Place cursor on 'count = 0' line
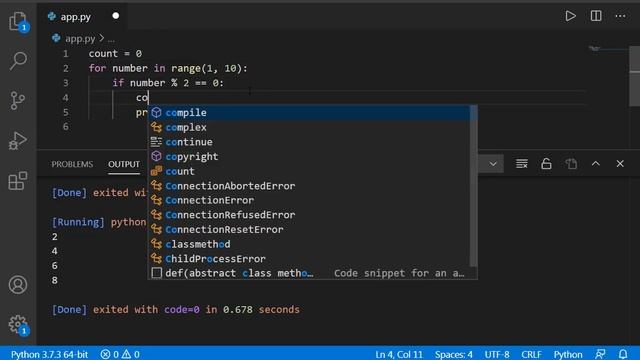The width and height of the screenshot is (640, 360). pos(115,54)
